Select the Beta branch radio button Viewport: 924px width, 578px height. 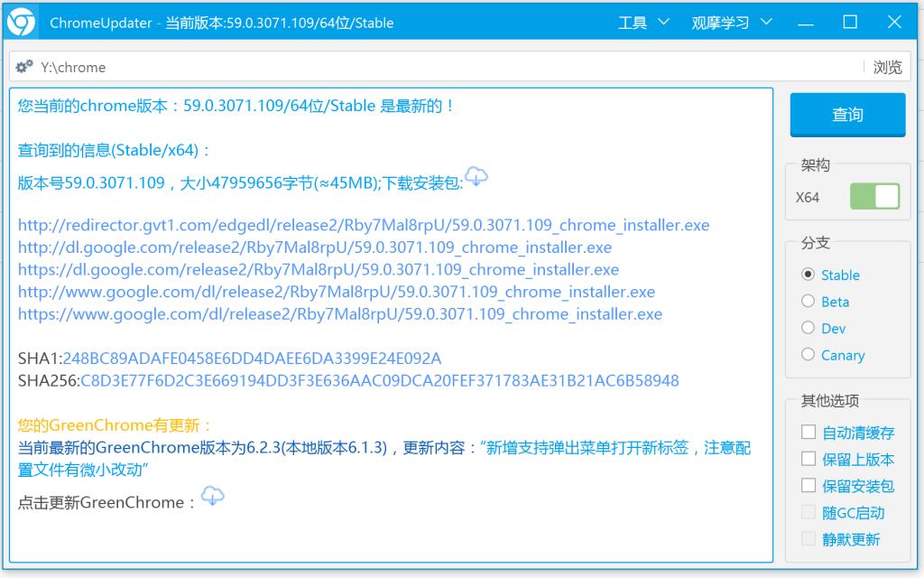tap(808, 302)
